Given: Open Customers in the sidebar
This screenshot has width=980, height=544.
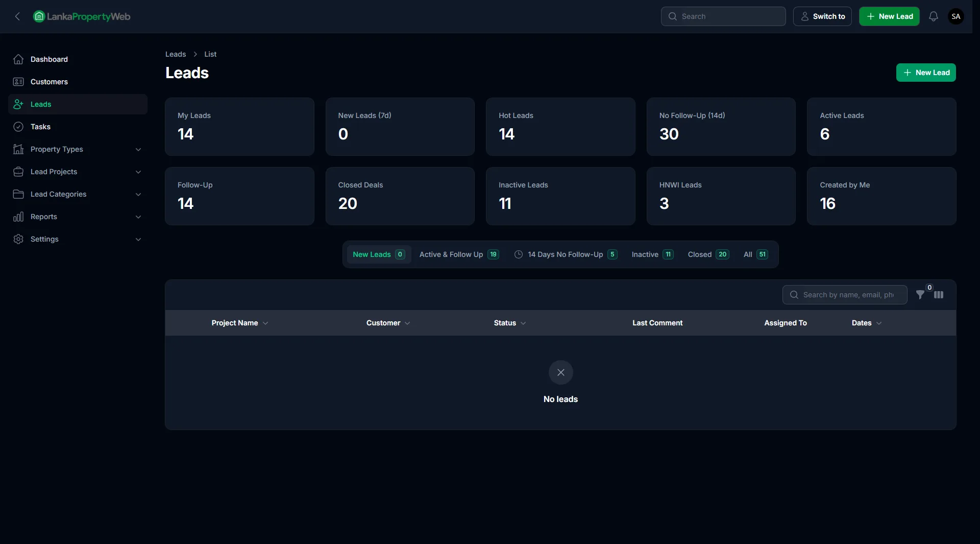Looking at the screenshot, I should (x=49, y=82).
